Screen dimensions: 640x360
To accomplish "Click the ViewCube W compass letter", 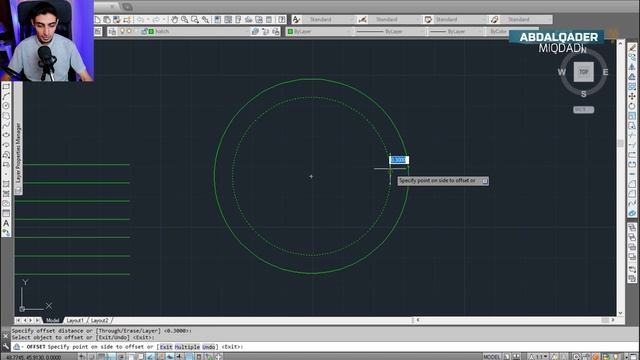I will (562, 72).
